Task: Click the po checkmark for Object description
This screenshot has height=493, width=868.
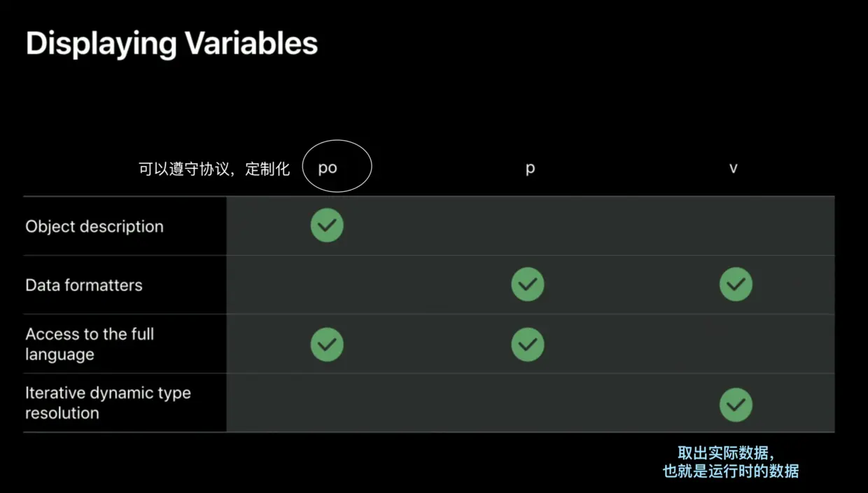Action: coord(327,225)
